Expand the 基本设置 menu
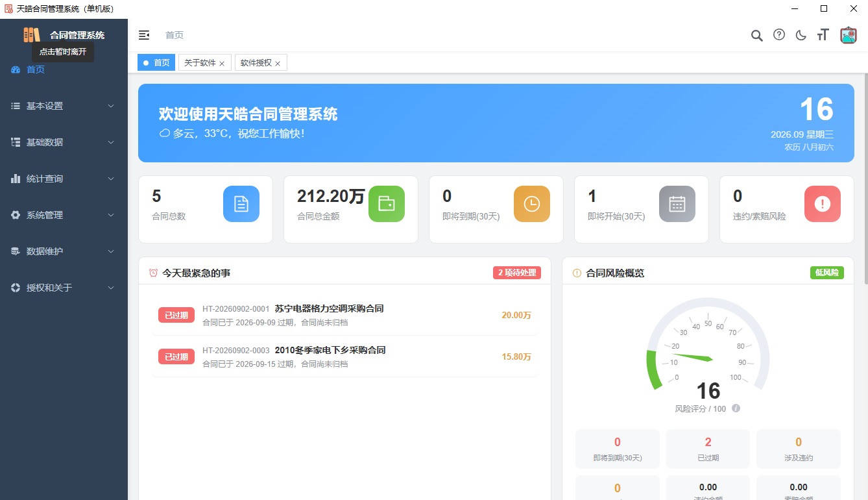Viewport: 868px width, 500px height. point(64,106)
